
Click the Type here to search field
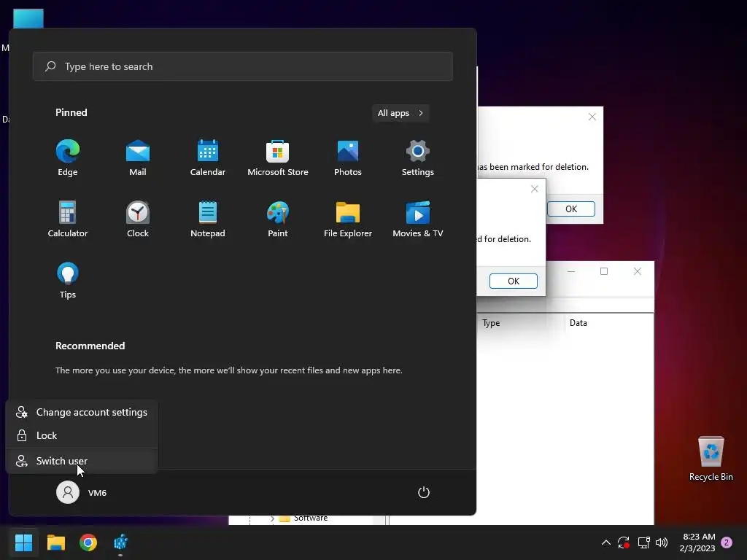(x=243, y=66)
